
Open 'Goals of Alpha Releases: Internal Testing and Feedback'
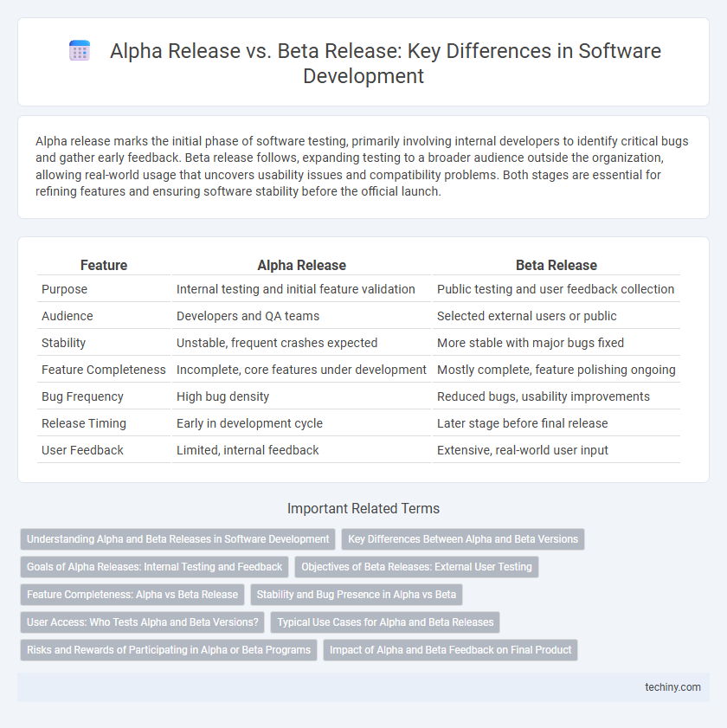click(155, 567)
